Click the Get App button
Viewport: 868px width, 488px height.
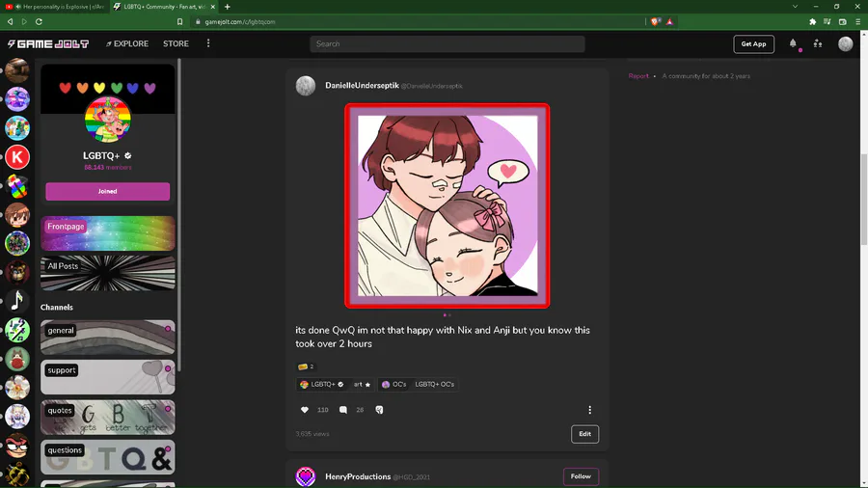coord(753,43)
